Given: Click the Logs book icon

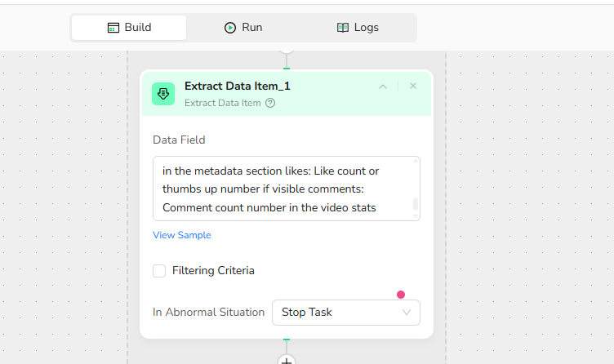Looking at the screenshot, I should point(343,28).
